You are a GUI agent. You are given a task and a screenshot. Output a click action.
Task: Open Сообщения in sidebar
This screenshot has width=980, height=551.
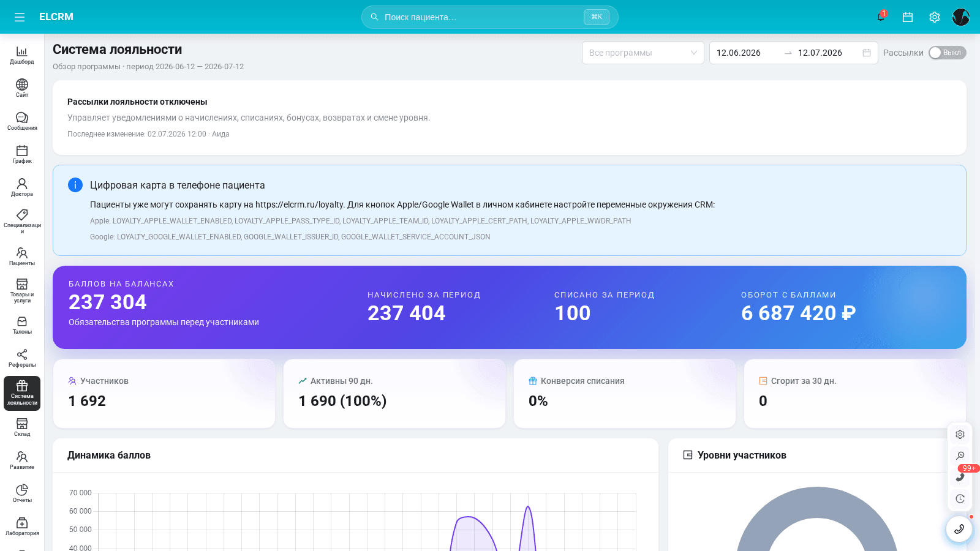[22, 121]
